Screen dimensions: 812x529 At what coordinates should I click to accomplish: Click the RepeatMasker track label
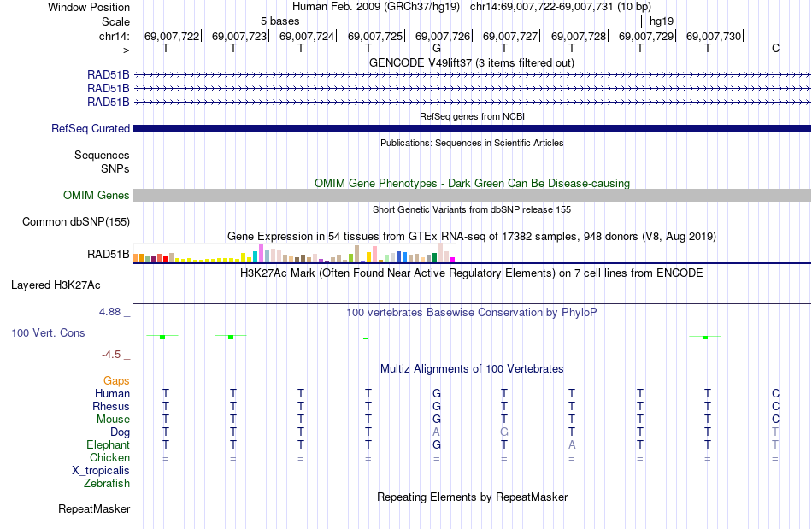click(x=94, y=508)
